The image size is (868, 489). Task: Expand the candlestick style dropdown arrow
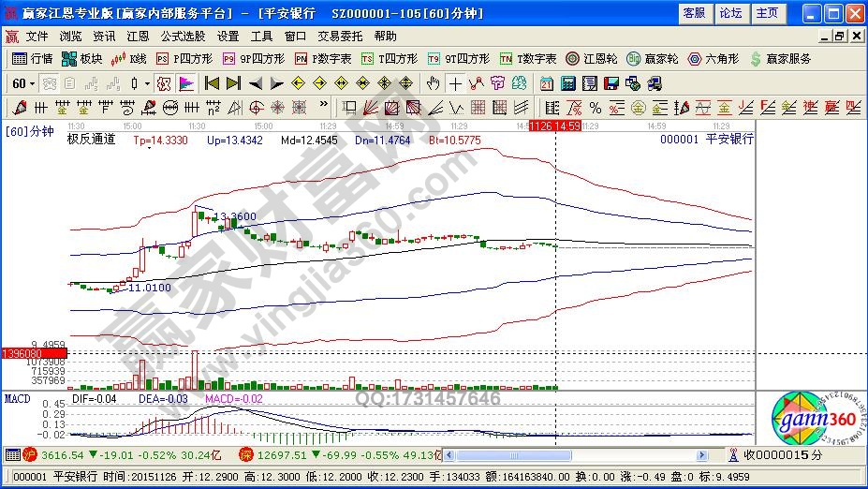click(146, 83)
